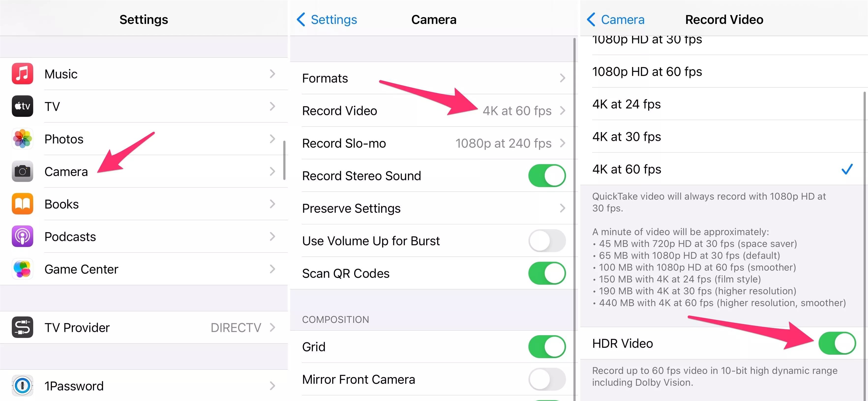Open the Music app settings

click(144, 74)
